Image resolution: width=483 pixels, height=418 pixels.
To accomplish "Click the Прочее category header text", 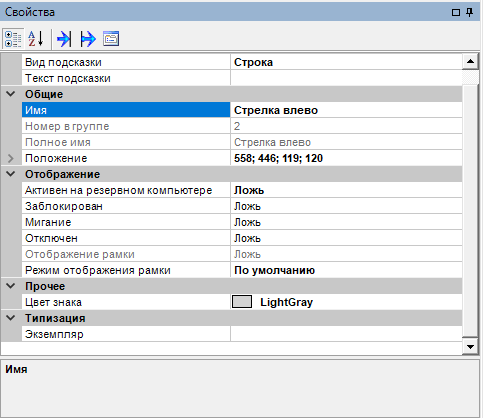I will click(45, 286).
